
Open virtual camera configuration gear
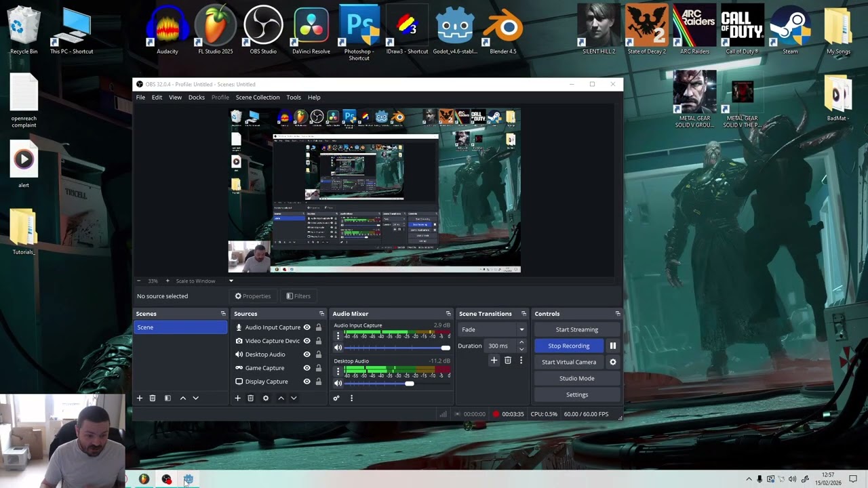(x=612, y=362)
